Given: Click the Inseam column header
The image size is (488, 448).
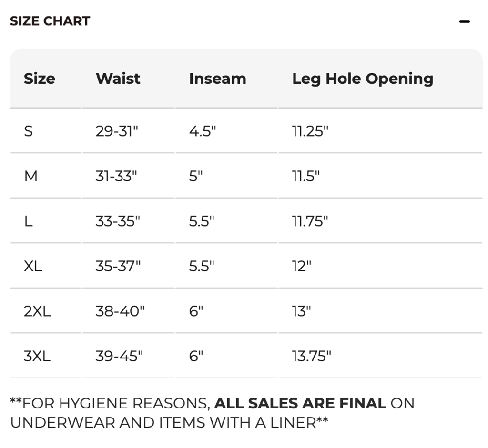Looking at the screenshot, I should 217,79.
